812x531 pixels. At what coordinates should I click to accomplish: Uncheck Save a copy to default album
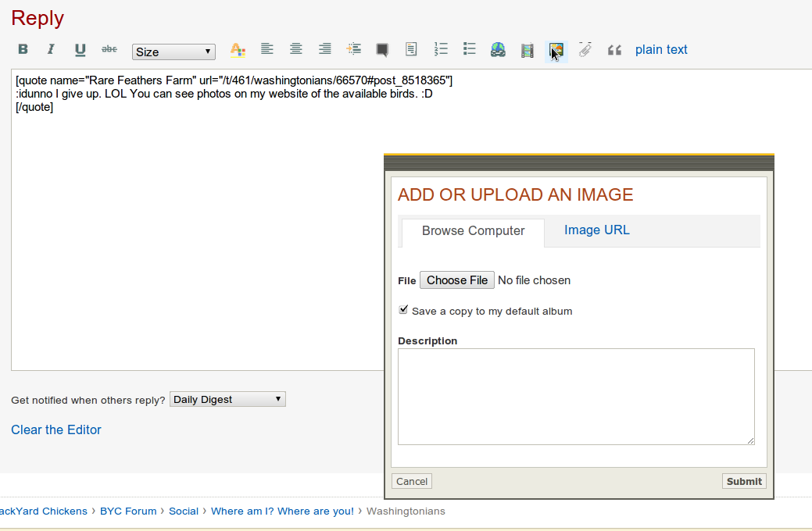403,310
